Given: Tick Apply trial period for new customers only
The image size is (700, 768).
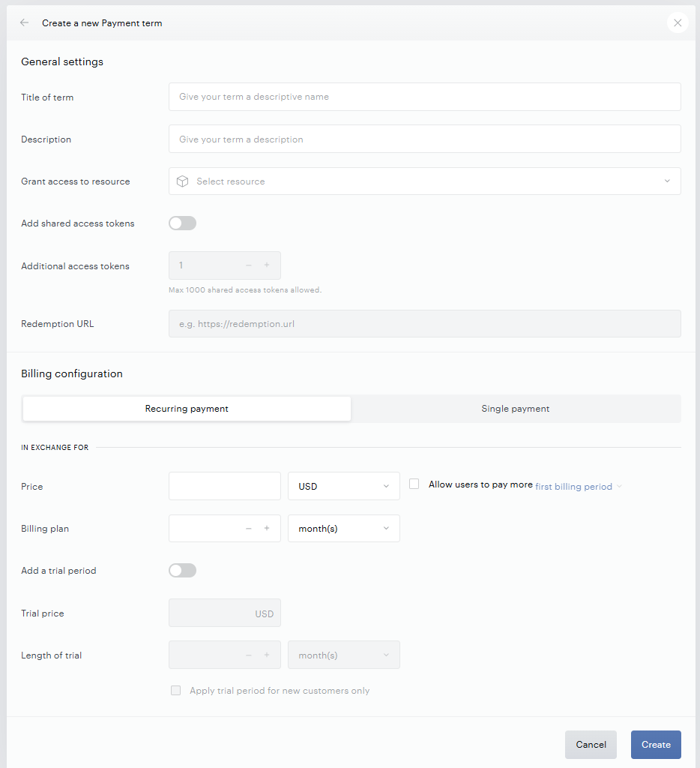Looking at the screenshot, I should pyautogui.click(x=175, y=691).
